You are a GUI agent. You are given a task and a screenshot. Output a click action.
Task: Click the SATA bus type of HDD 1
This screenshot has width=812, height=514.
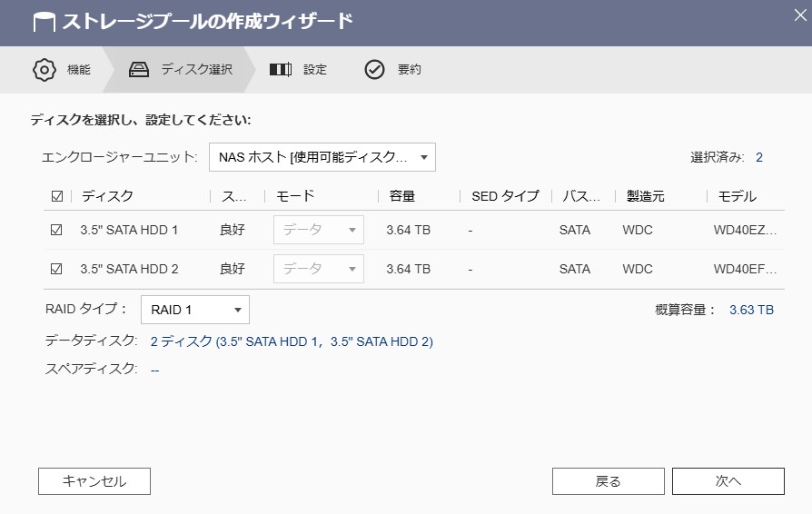[574, 230]
